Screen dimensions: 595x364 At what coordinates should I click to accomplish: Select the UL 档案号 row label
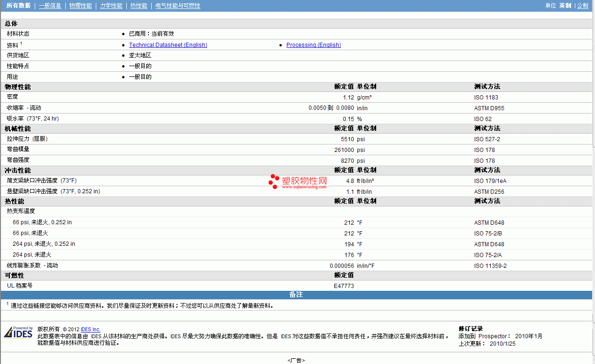pyautogui.click(x=20, y=285)
